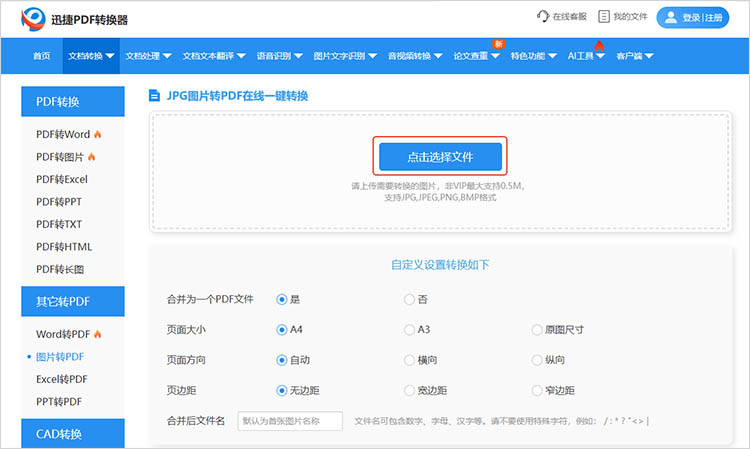Click the 在线客服 headset icon
This screenshot has width=750, height=449.
click(x=543, y=17)
